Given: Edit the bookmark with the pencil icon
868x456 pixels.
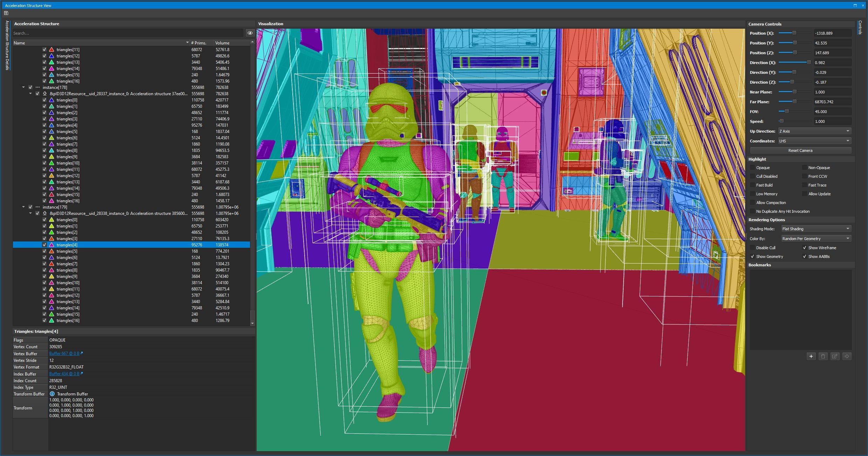Looking at the screenshot, I should point(835,356).
